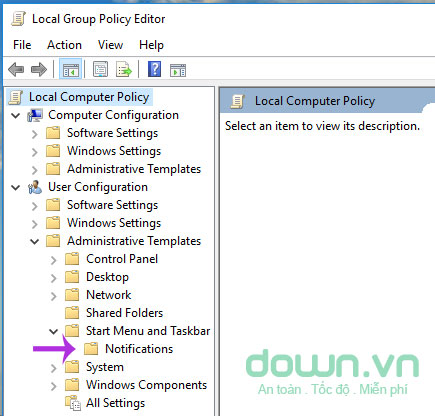Toggle the Show/Hide Action Pane icon
Viewport: 435px width, 416px height.
(178, 70)
